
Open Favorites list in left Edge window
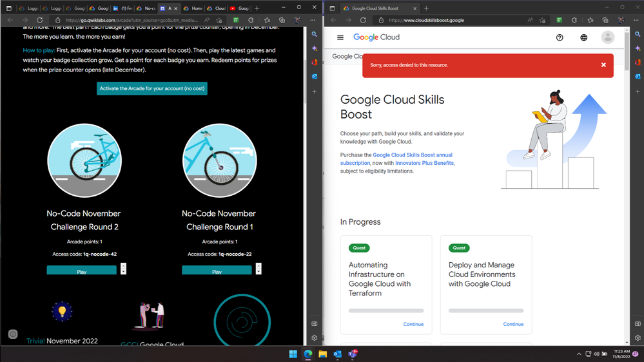pos(267,20)
